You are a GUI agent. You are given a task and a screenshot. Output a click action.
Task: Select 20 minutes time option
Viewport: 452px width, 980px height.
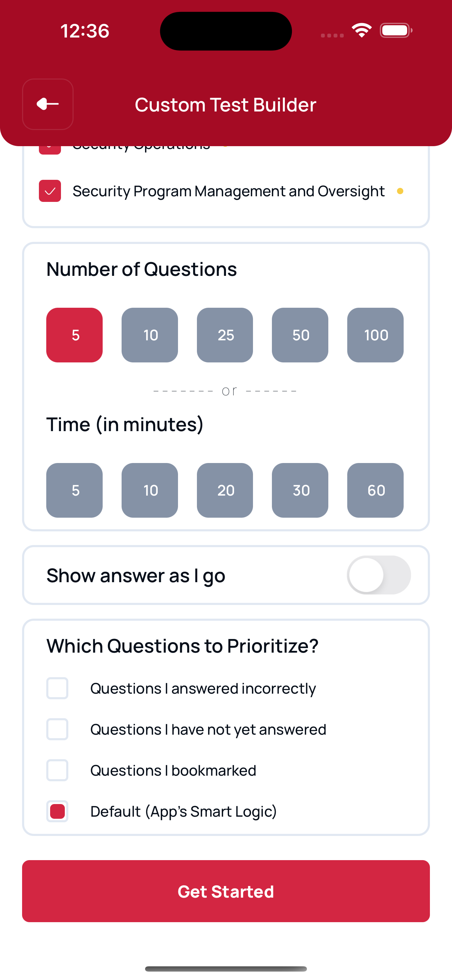point(225,490)
